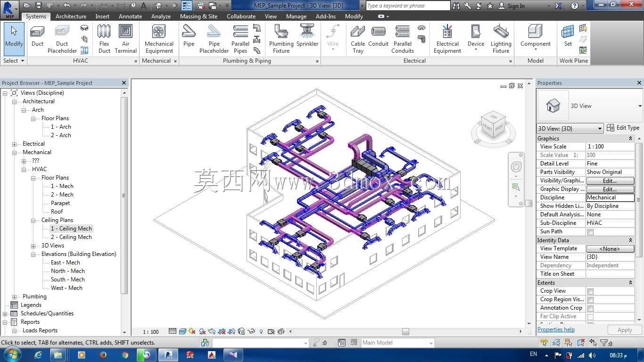Collapse the Views (Discipline) tree node
This screenshot has width=644, height=362.
pos(5,93)
